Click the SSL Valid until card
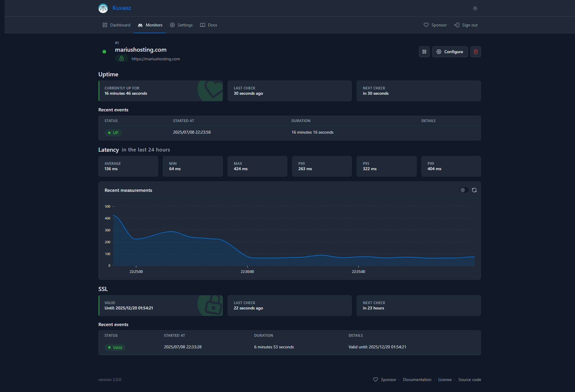The width and height of the screenshot is (575, 392). [161, 306]
